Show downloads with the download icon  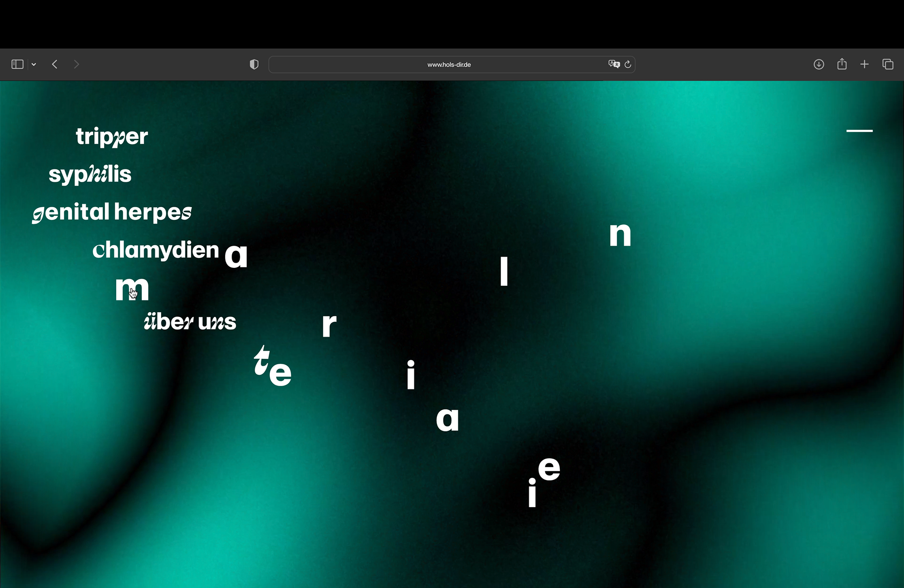[x=819, y=64]
